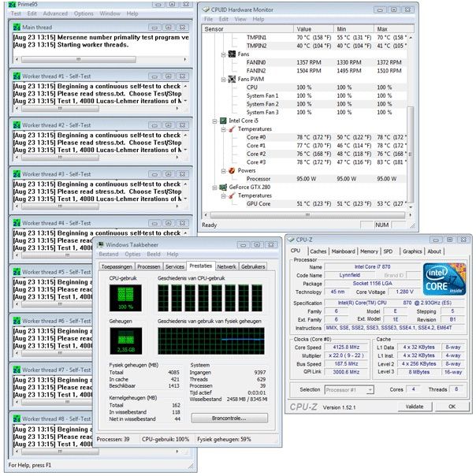The image size is (476, 476).
Task: Open the Processor #1 selection dropdown
Action: tap(370, 390)
